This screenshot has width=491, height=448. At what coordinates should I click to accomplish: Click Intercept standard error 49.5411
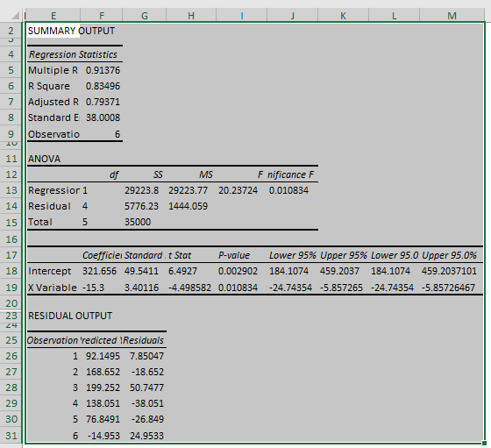coord(141,271)
